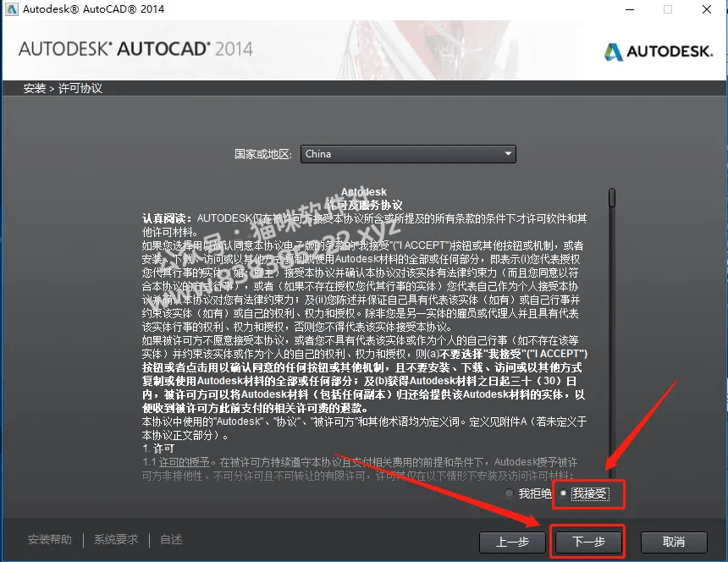Click the 安装 > 许可协议 breadcrumb text

tap(63, 88)
